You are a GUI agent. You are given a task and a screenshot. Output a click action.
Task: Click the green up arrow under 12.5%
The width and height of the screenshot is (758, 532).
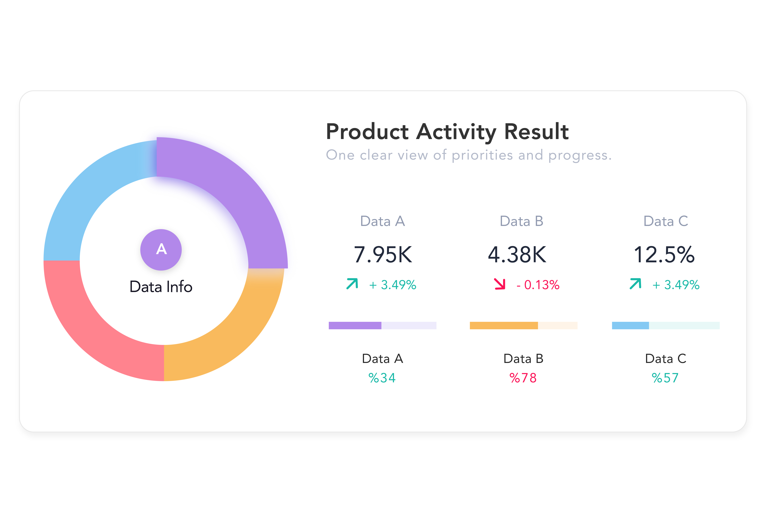coord(635,284)
